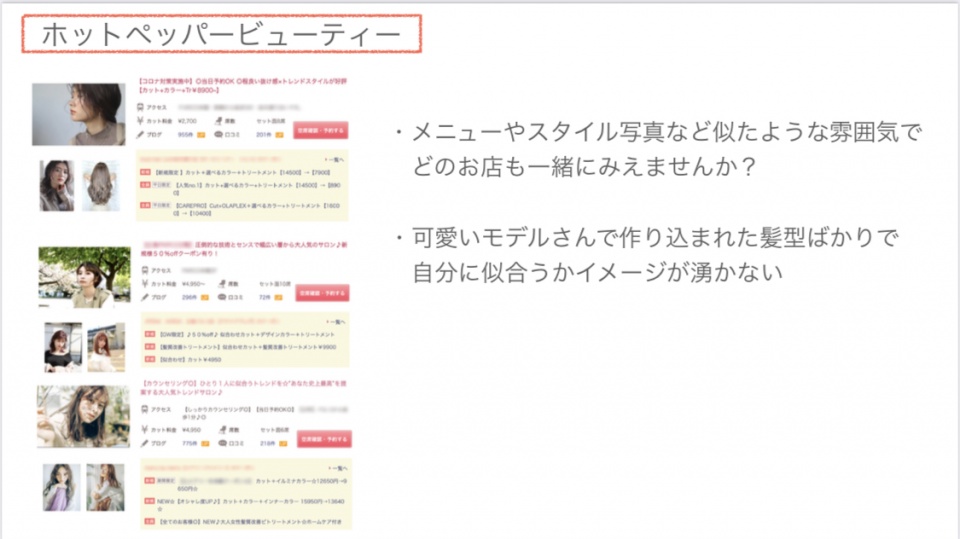Open the 955件 blog count link
Screen dimensions: 960x539
(185, 135)
